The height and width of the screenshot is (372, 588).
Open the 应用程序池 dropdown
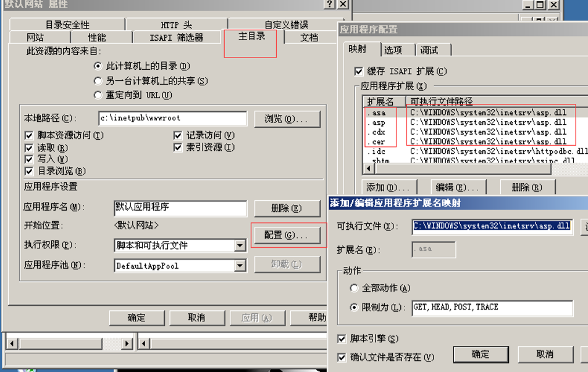click(x=240, y=266)
